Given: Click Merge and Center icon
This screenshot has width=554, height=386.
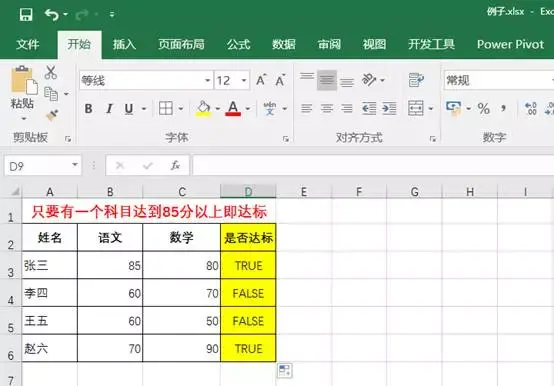Looking at the screenshot, I should pos(416,108).
